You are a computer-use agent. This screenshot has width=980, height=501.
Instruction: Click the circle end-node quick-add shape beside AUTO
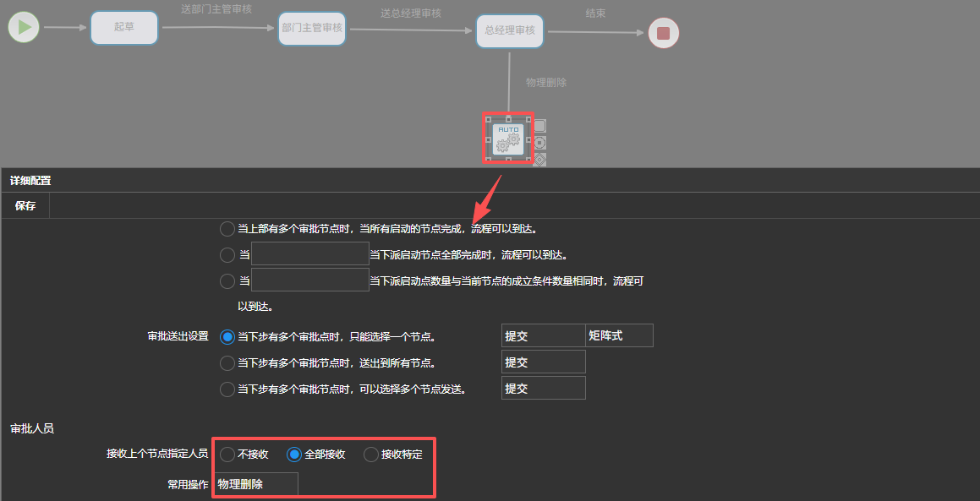(540, 142)
